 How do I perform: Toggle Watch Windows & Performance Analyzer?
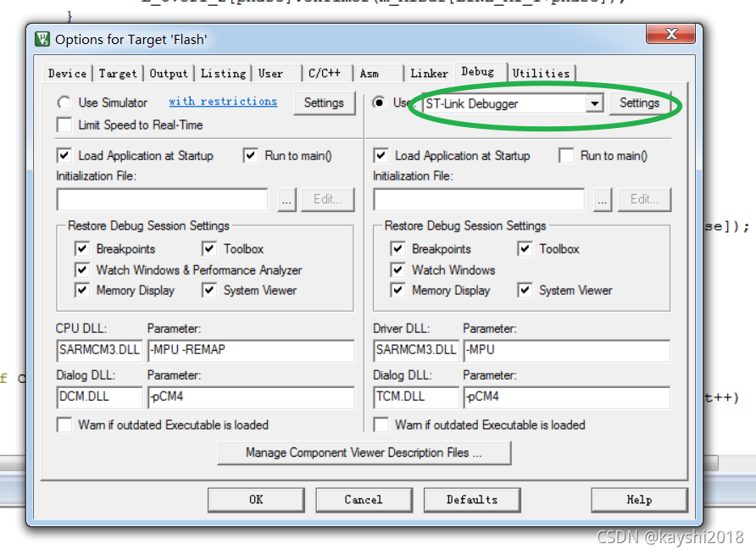pos(82,269)
